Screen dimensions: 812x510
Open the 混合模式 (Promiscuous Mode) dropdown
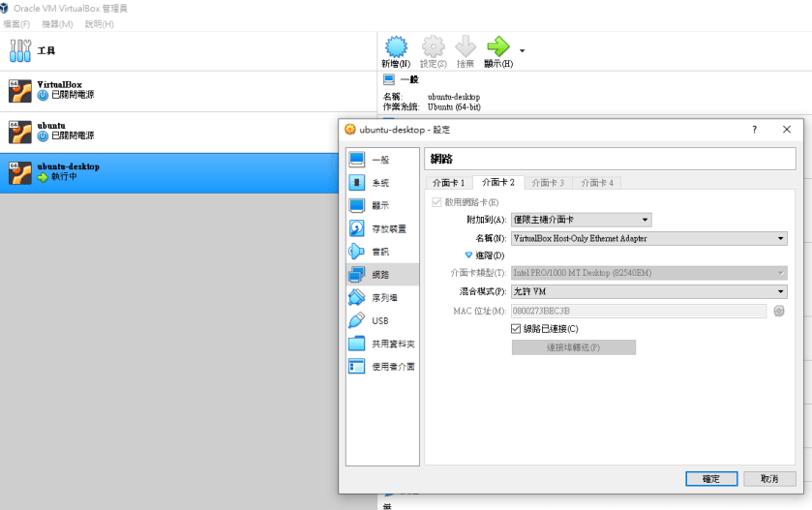point(648,291)
